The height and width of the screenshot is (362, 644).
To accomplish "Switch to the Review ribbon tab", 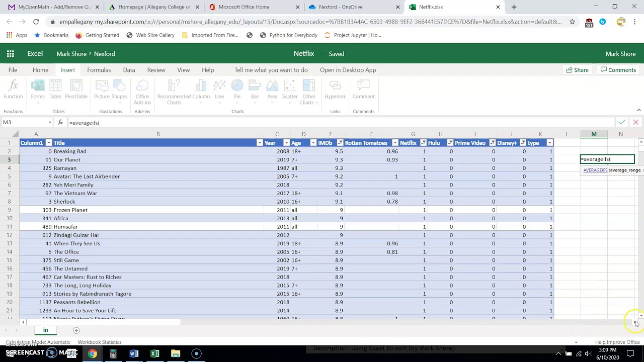I will pos(156,70).
